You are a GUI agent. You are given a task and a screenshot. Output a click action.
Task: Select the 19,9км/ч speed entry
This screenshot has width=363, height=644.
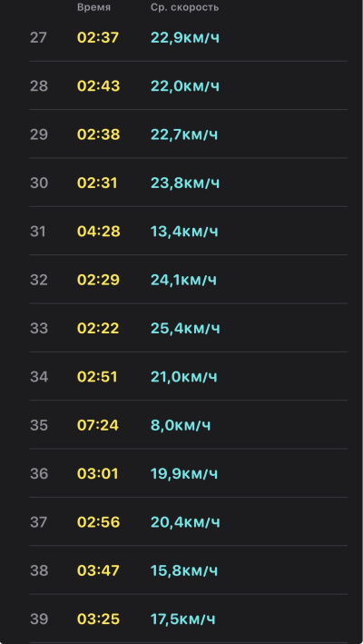184,473
